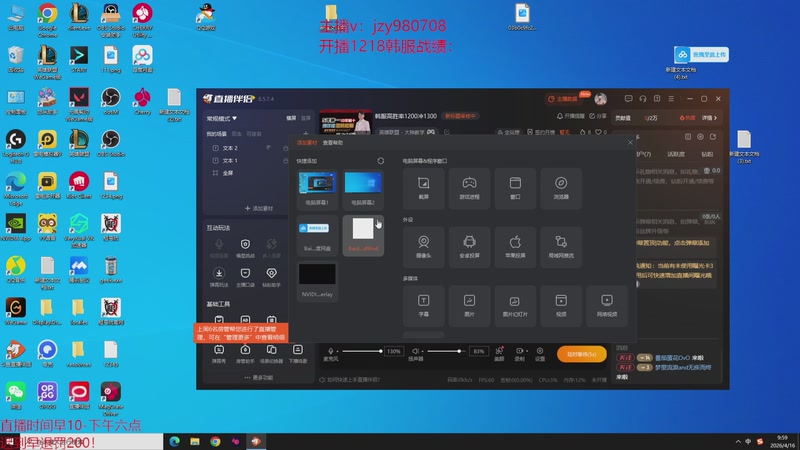The height and width of the screenshot is (450, 800).
Task: Add a screen capture (截屏) source
Action: click(x=423, y=188)
